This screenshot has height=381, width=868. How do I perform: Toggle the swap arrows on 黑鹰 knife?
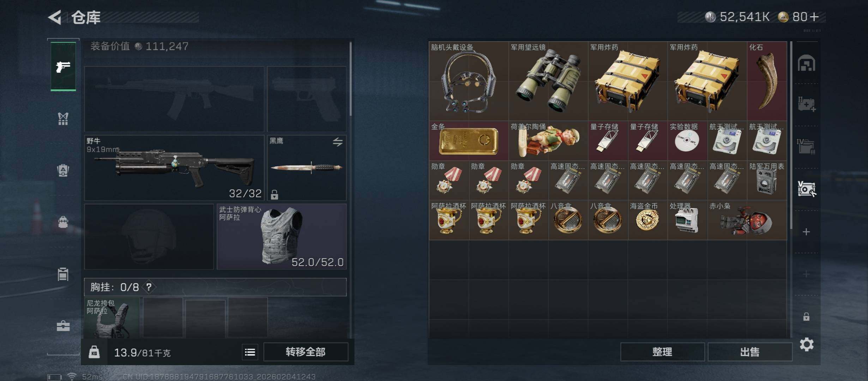click(x=338, y=142)
